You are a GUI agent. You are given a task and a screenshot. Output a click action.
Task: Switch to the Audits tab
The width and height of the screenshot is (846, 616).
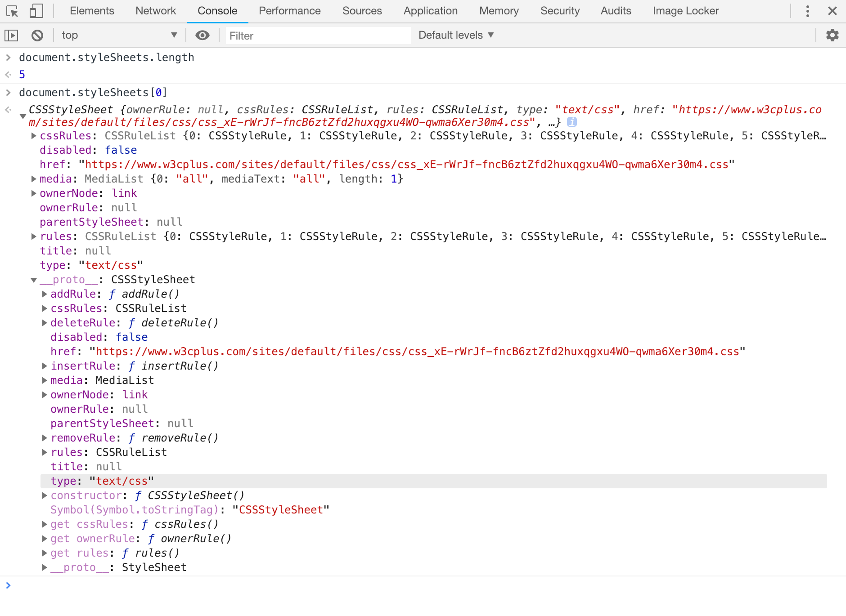pos(616,11)
